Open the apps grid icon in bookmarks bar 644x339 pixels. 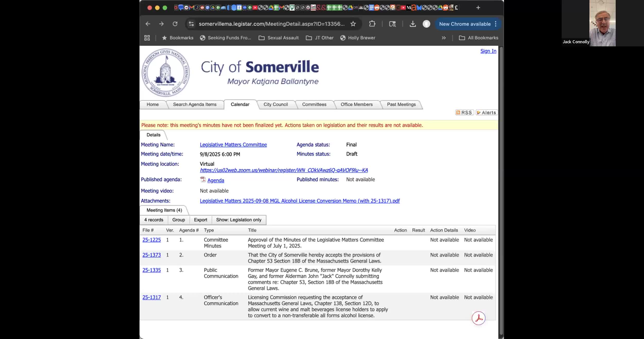coord(147,38)
